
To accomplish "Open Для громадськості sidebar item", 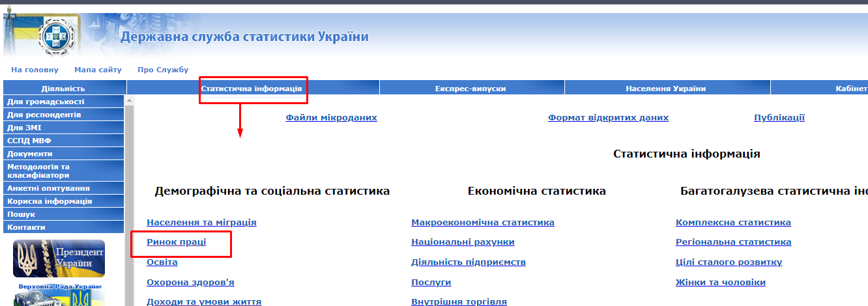I will click(x=46, y=102).
